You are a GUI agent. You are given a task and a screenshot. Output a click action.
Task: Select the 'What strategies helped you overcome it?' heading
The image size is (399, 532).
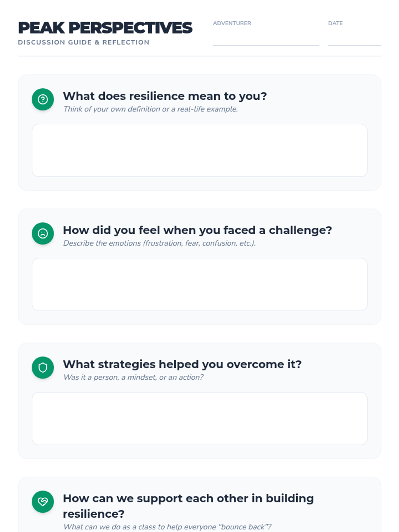point(182,364)
